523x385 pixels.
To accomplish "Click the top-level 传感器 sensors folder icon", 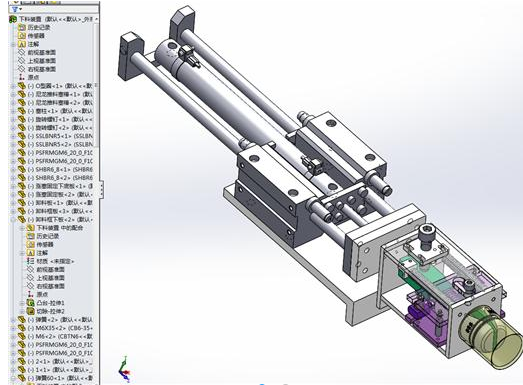I will [22, 36].
